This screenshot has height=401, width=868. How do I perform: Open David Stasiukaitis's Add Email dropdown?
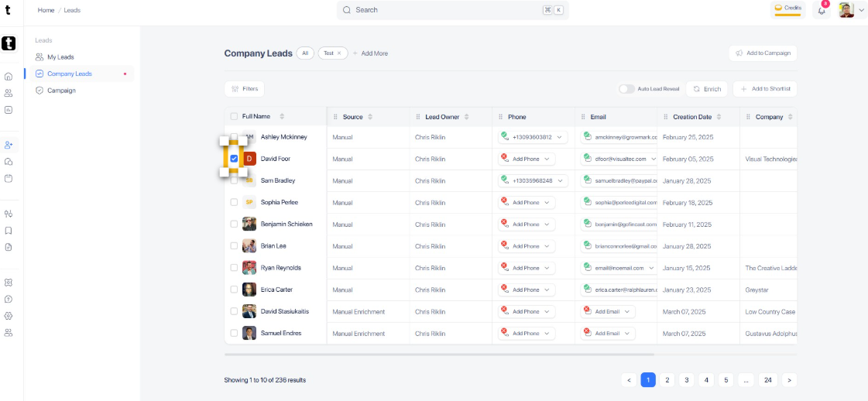[627, 311]
